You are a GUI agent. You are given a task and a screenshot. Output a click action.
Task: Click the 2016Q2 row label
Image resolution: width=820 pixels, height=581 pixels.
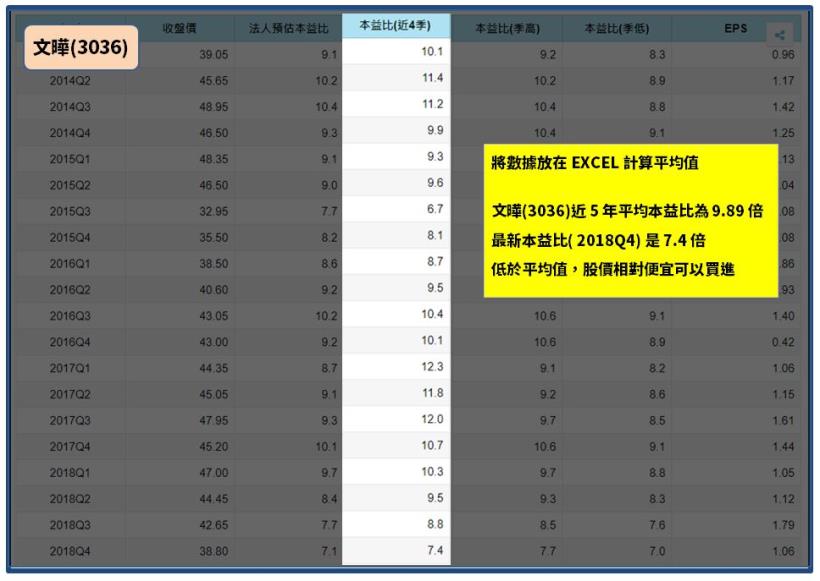[70, 290]
